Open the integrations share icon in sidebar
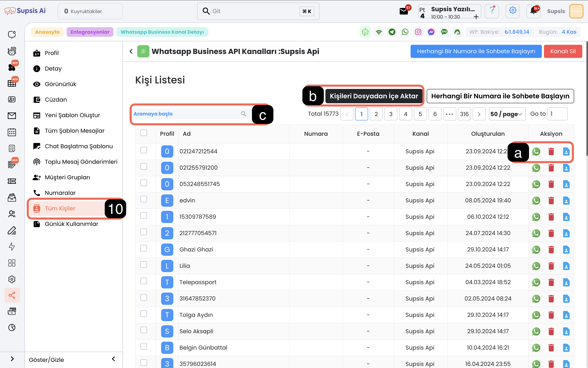The width and height of the screenshot is (588, 368). click(12, 295)
